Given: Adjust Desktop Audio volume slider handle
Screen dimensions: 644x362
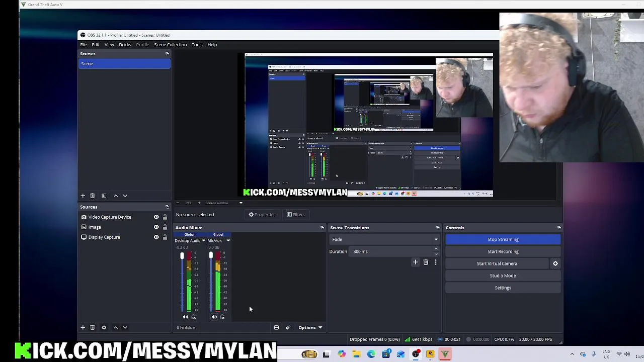Looking at the screenshot, I should pyautogui.click(x=182, y=256).
